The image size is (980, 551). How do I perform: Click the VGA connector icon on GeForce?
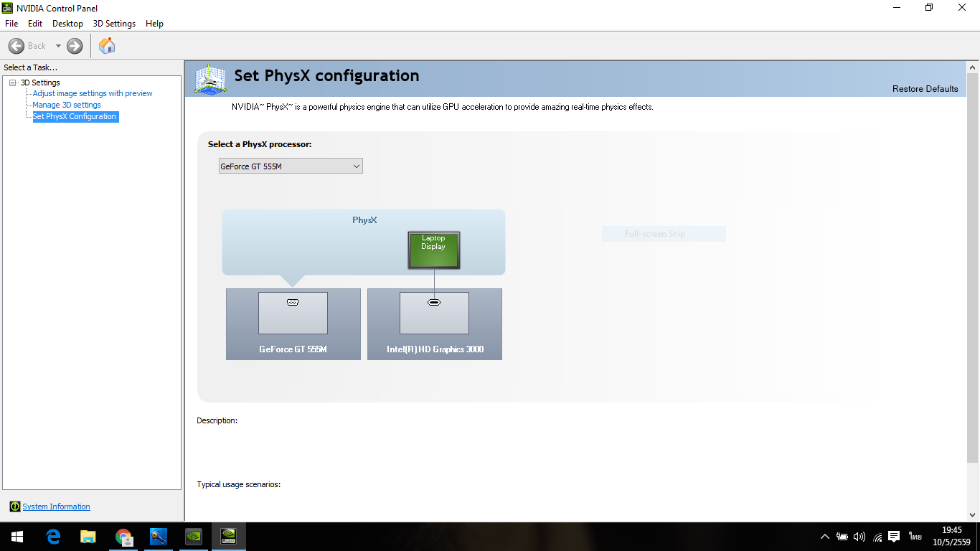tap(293, 303)
